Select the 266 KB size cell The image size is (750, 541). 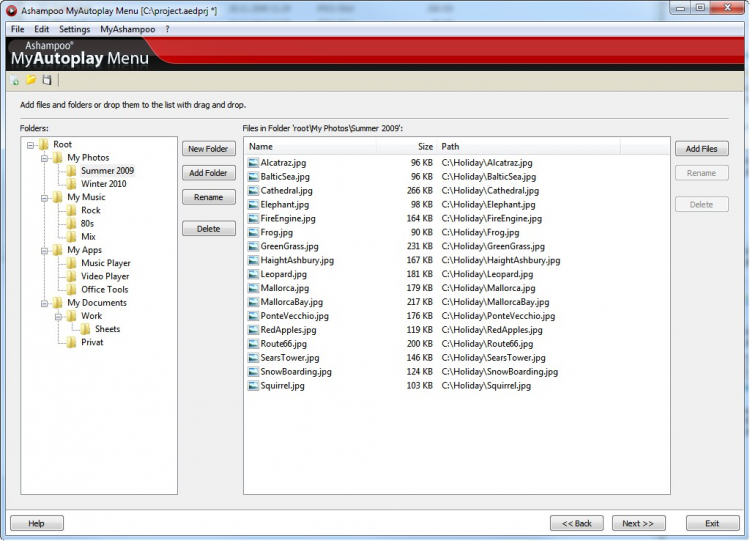pyautogui.click(x=420, y=190)
